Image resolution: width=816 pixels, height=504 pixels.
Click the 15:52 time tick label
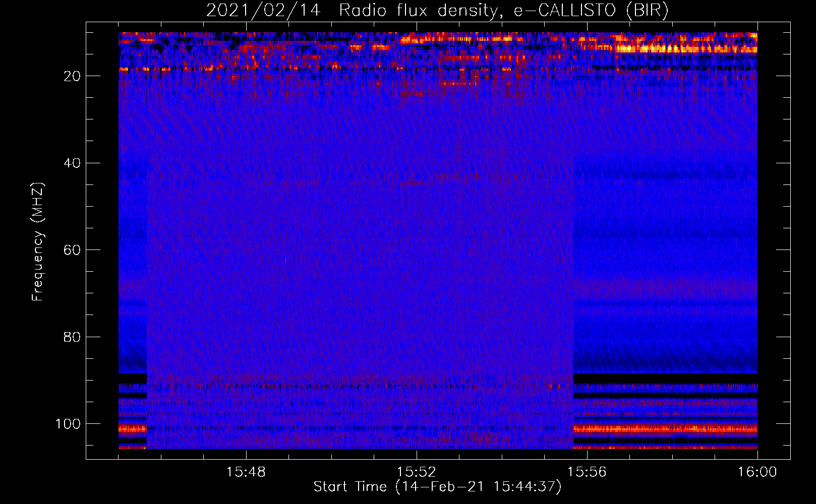[416, 472]
